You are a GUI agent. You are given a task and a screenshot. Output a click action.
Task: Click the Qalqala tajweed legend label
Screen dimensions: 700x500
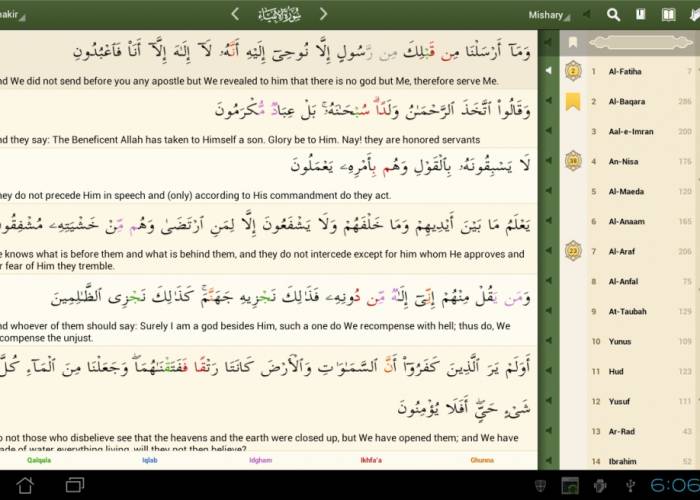tap(39, 460)
